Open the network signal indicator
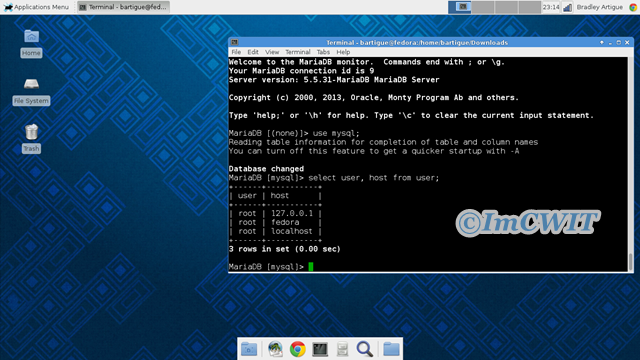The image size is (640, 360). click(567, 7)
